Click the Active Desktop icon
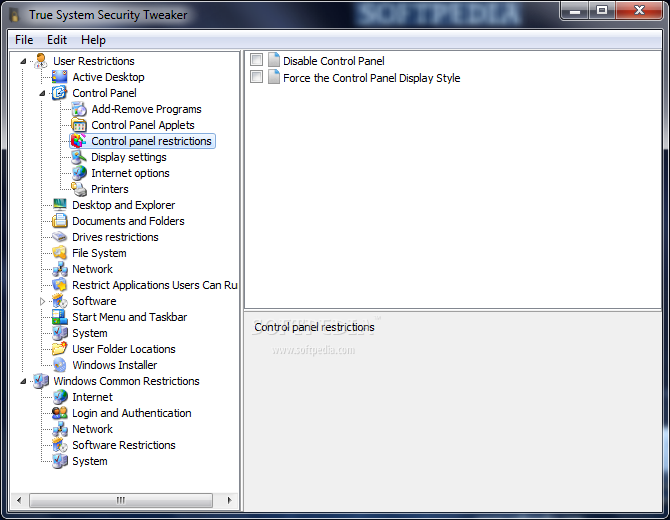Screen dimensions: 670x520 tap(59, 77)
